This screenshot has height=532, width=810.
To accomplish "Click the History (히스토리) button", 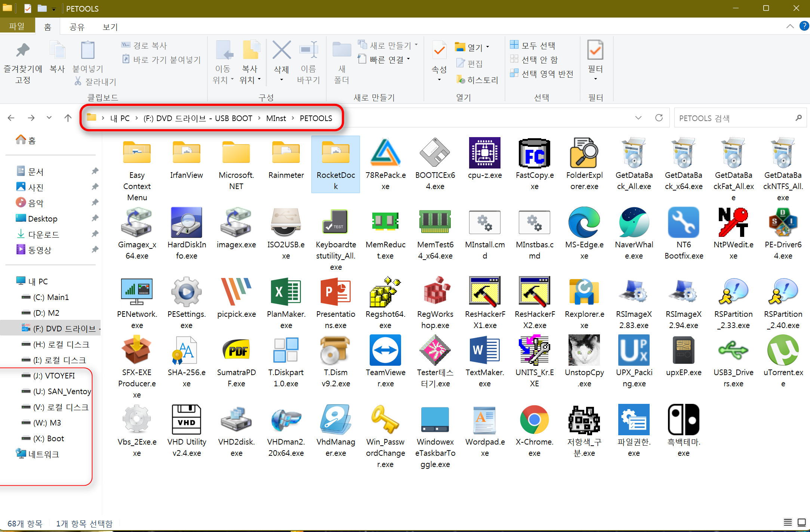I will 477,80.
